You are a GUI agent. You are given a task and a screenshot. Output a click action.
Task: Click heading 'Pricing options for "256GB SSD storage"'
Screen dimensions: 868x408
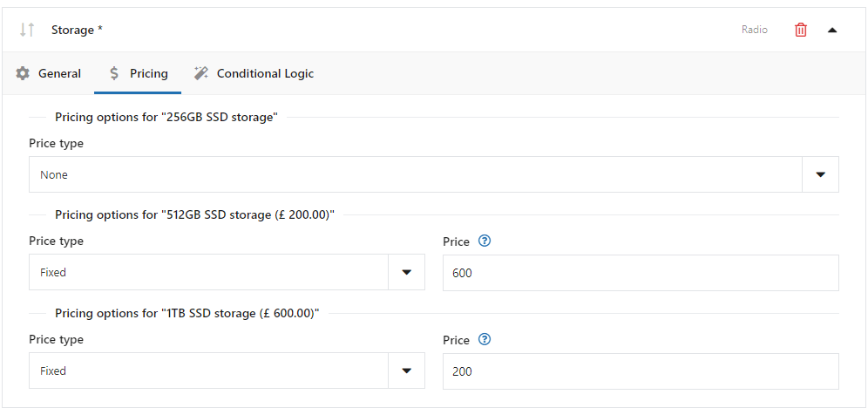[166, 117]
